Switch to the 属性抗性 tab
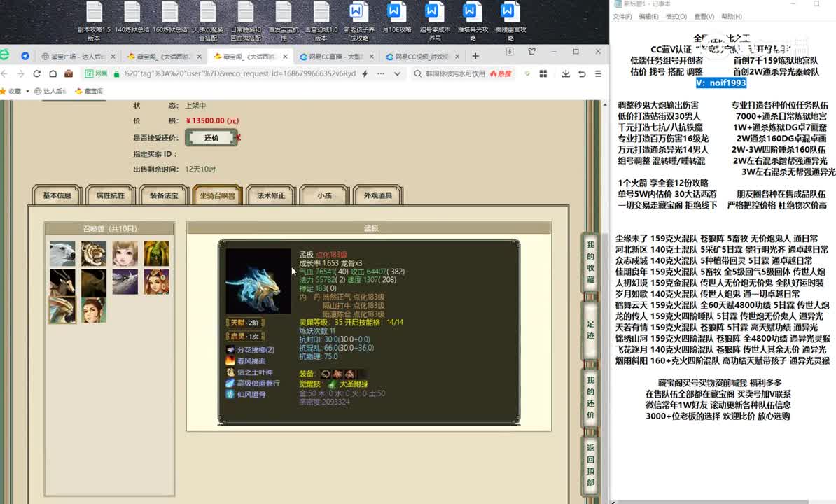 (111, 195)
